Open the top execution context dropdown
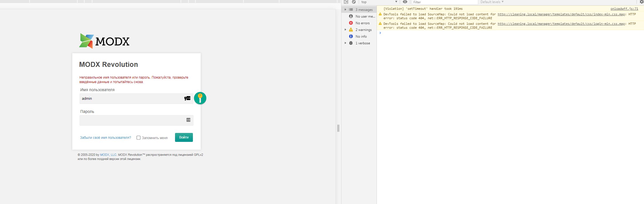Image resolution: width=644 pixels, height=204 pixels. [379, 2]
